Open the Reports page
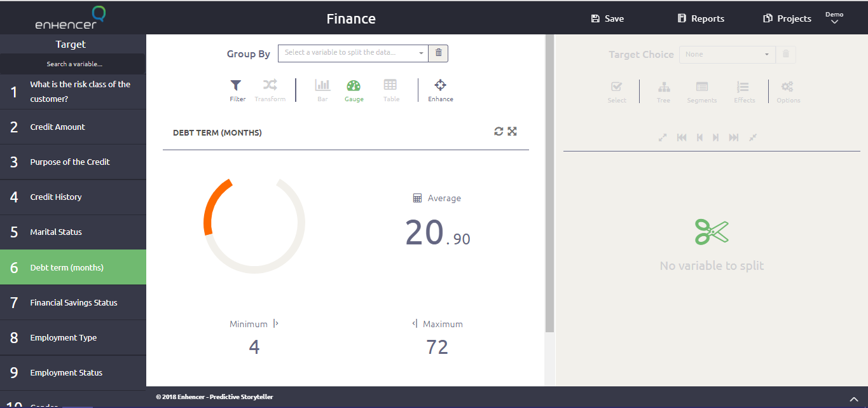 [701, 18]
